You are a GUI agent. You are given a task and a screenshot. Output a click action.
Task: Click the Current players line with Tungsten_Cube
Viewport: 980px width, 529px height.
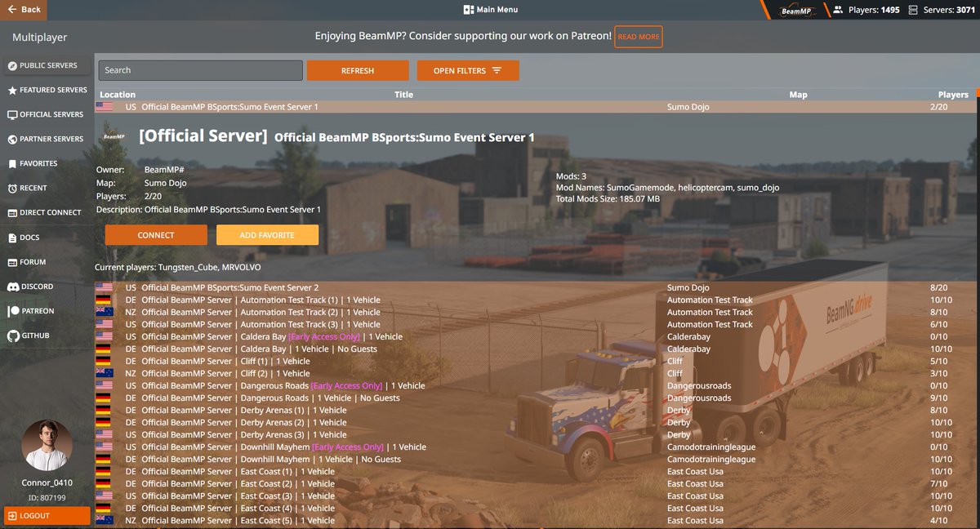pyautogui.click(x=178, y=267)
